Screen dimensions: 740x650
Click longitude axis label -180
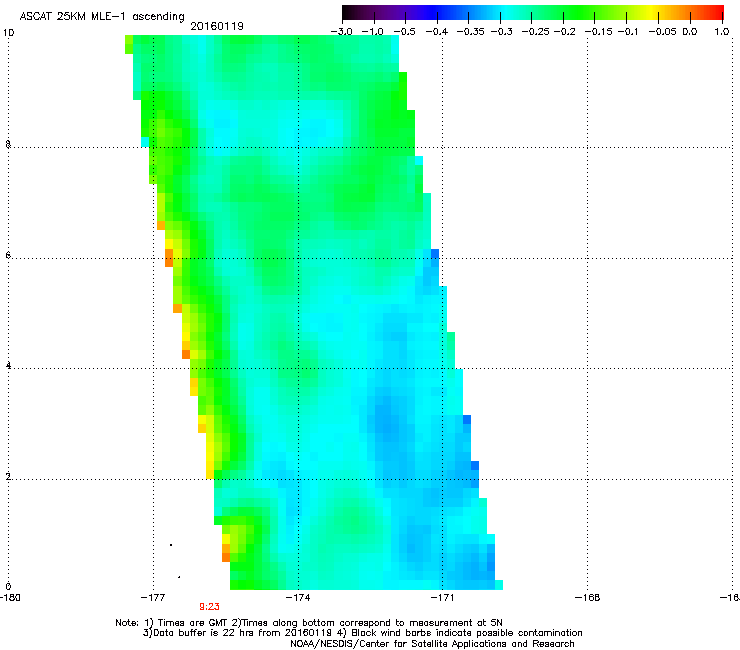(9, 598)
